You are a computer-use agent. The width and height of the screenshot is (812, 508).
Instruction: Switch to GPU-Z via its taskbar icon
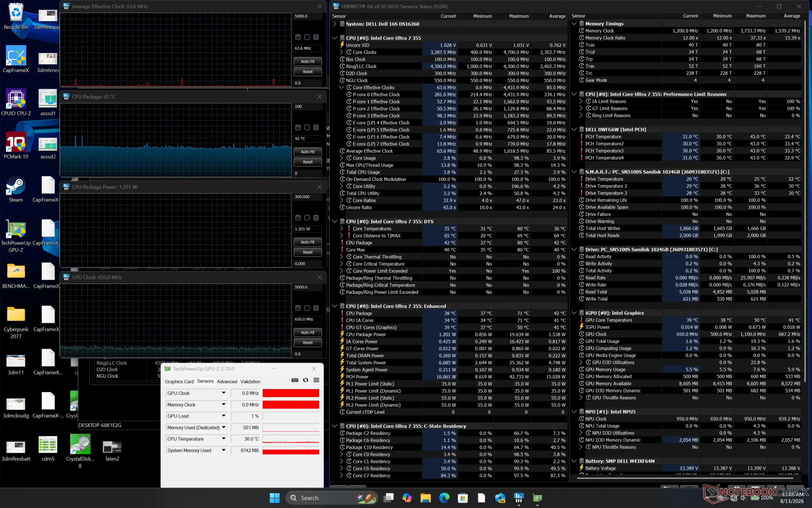(537, 498)
